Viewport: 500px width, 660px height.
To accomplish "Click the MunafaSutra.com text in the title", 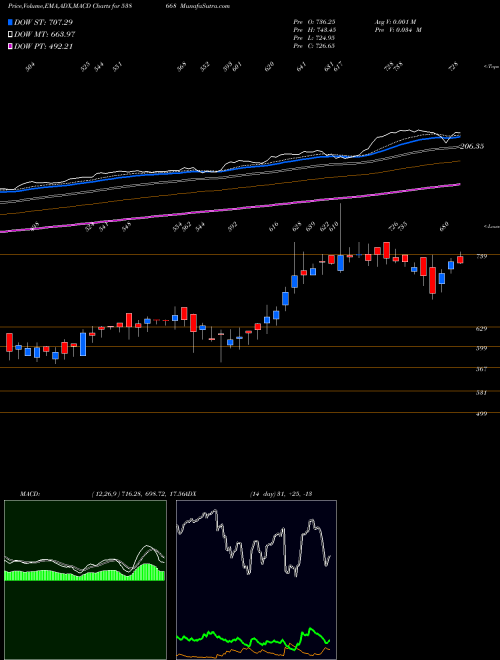I will click(x=206, y=6).
